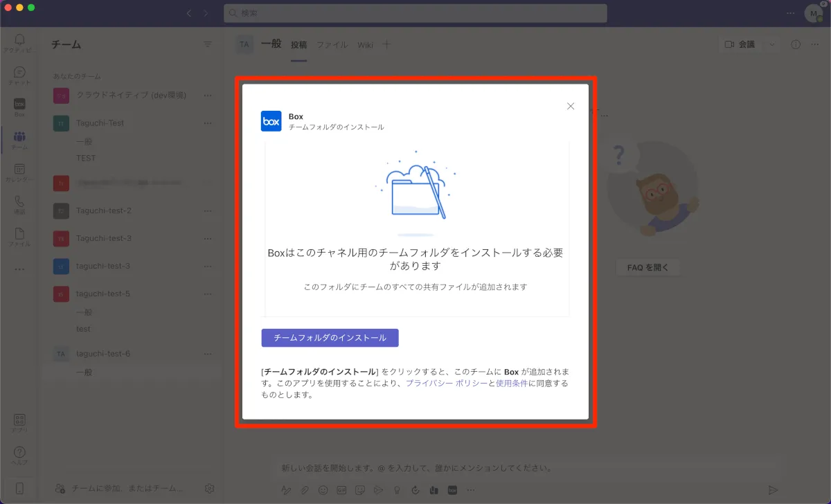
Task: Select the クラウドネイティブ (dev環境) team
Action: click(132, 96)
